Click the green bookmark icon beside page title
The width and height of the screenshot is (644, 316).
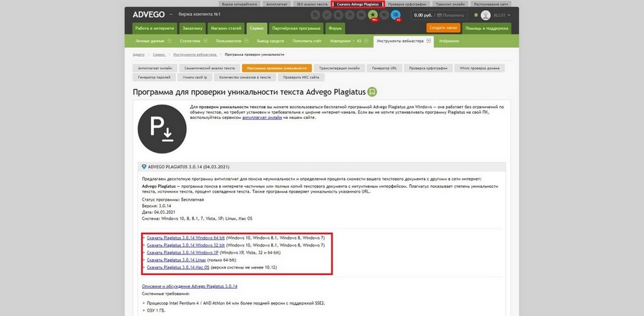372,92
